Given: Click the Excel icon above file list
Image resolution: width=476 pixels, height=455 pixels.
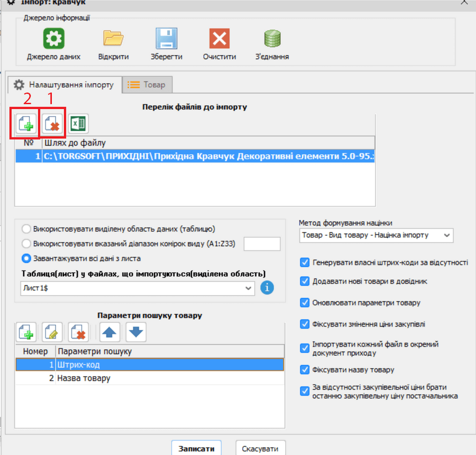Looking at the screenshot, I should click(78, 124).
